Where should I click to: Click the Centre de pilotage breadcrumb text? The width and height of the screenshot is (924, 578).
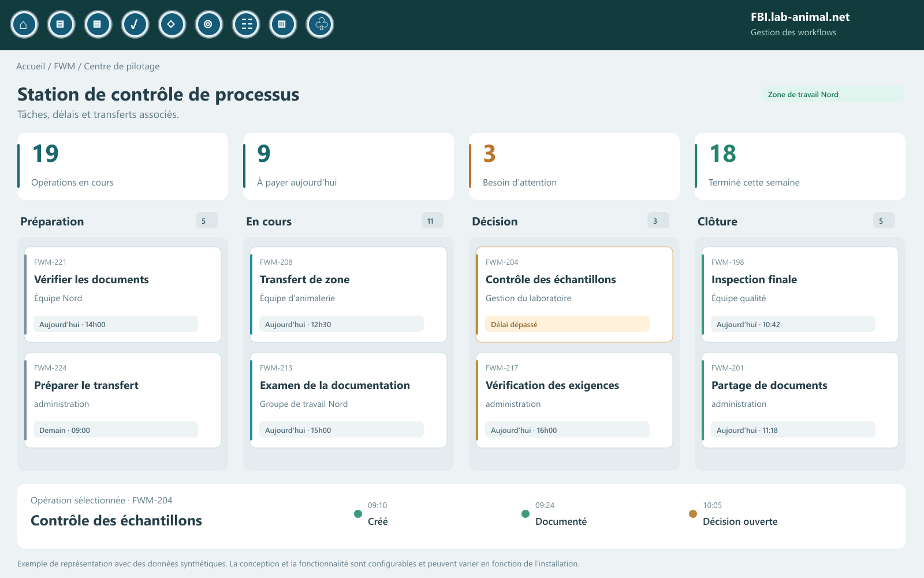click(122, 66)
